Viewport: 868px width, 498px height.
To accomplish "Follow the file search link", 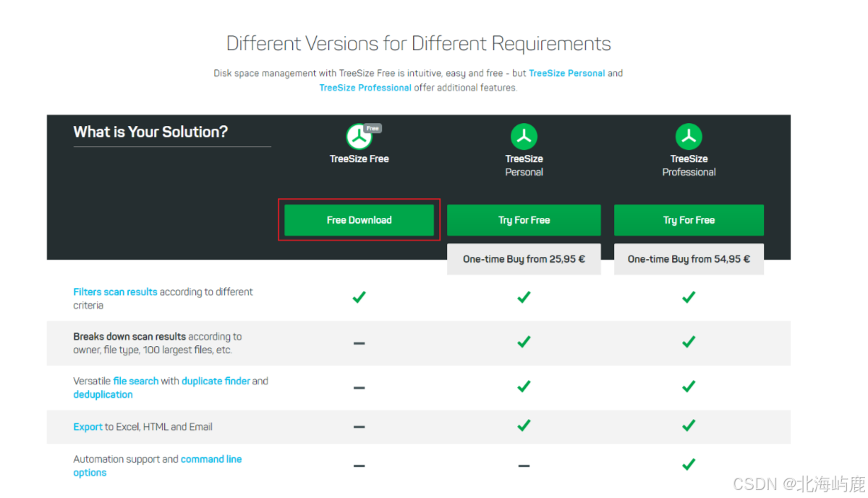I will pyautogui.click(x=135, y=381).
